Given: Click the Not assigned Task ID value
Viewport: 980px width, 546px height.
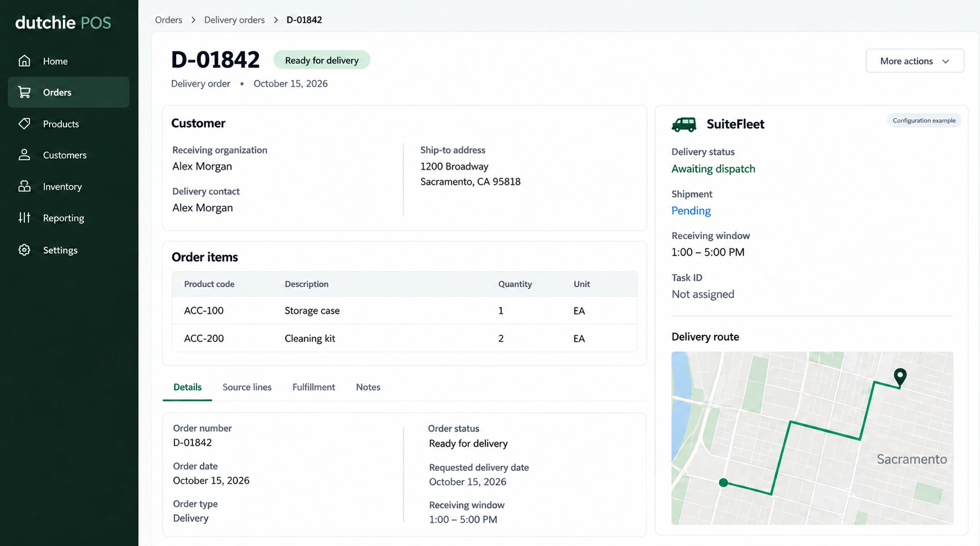Looking at the screenshot, I should point(702,294).
